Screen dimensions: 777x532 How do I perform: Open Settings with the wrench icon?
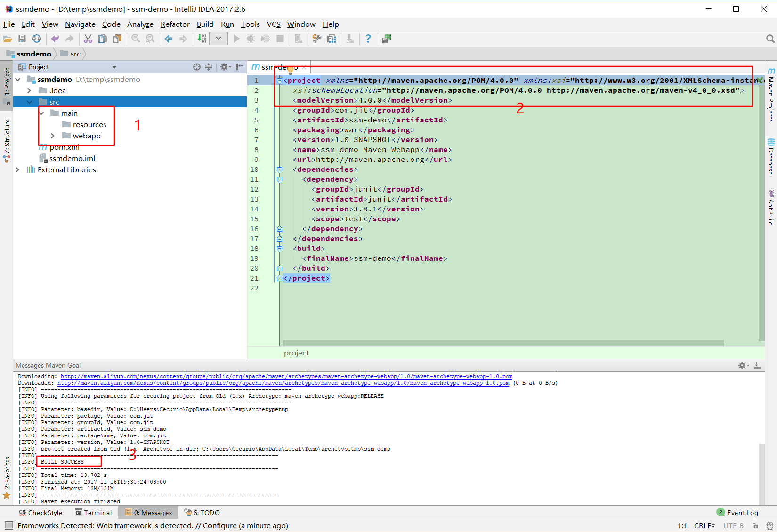click(x=317, y=39)
